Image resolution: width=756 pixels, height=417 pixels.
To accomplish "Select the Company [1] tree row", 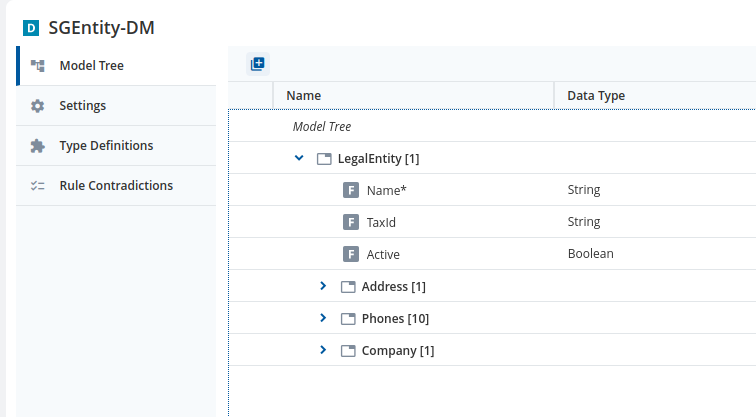I will pos(492,350).
